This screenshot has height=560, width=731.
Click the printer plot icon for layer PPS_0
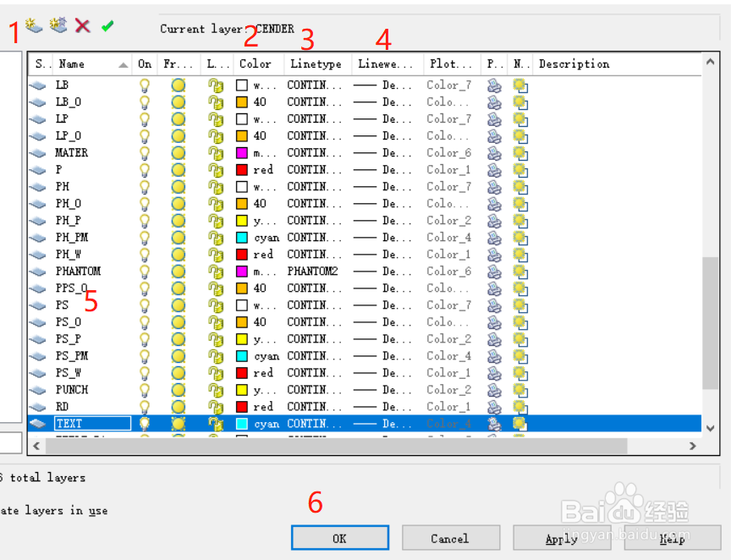pos(494,288)
